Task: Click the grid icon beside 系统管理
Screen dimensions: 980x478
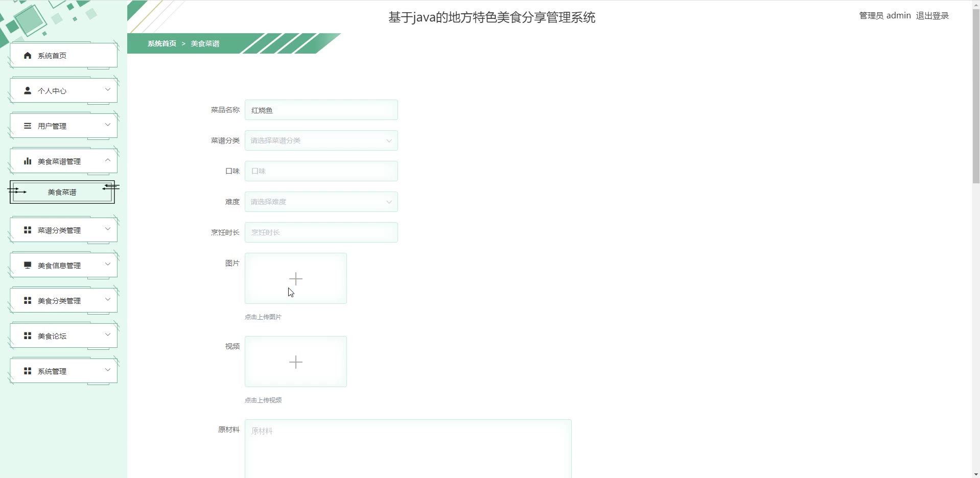Action: click(x=28, y=371)
